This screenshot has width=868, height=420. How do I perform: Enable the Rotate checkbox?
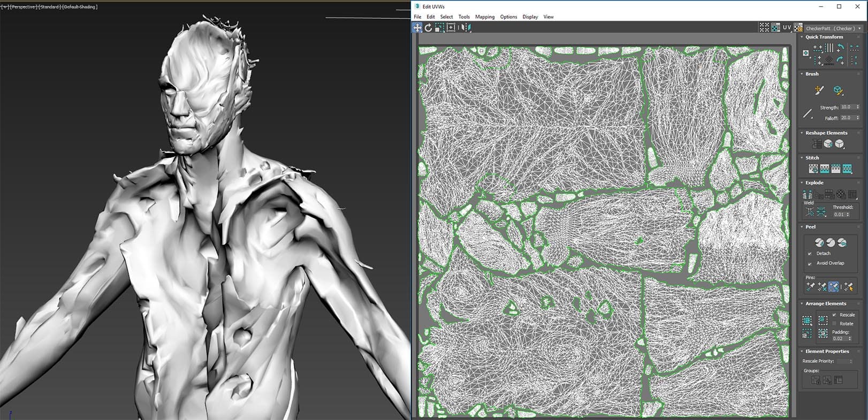point(834,324)
